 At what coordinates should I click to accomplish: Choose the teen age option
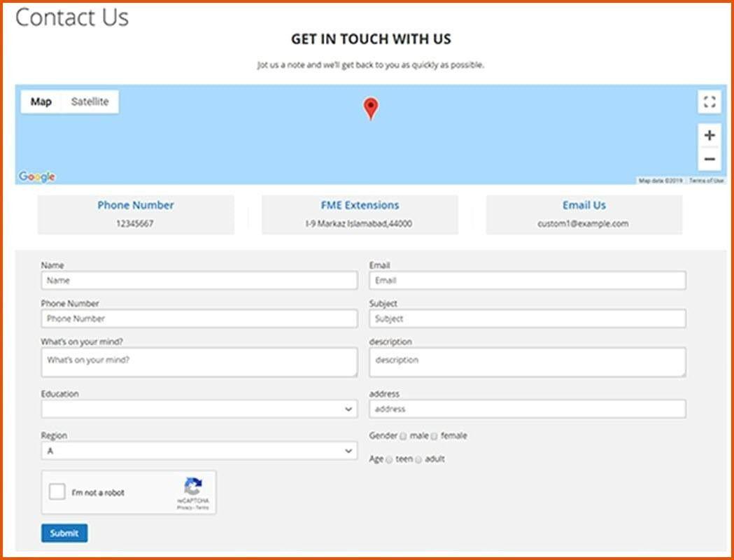pyautogui.click(x=389, y=460)
